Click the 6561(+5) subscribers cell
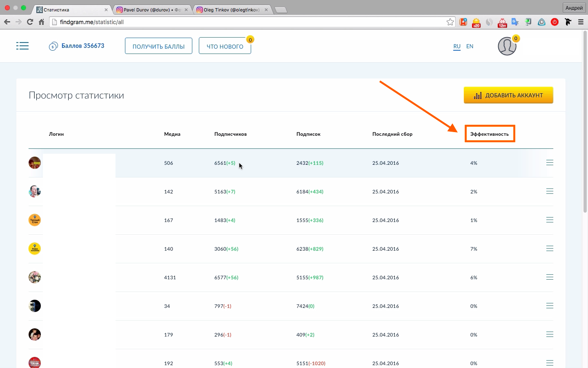588x368 pixels. click(225, 163)
